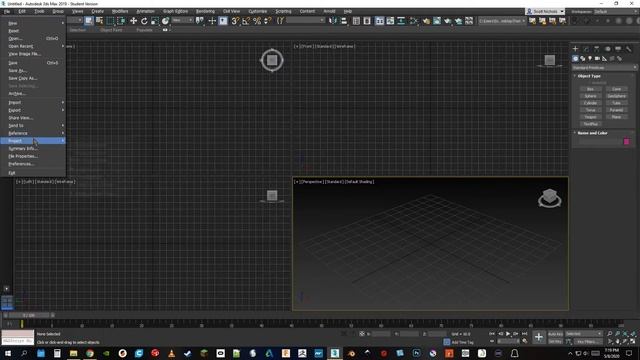This screenshot has height=360, width=640.
Task: Click the Play Animation button
Action: click(508, 334)
